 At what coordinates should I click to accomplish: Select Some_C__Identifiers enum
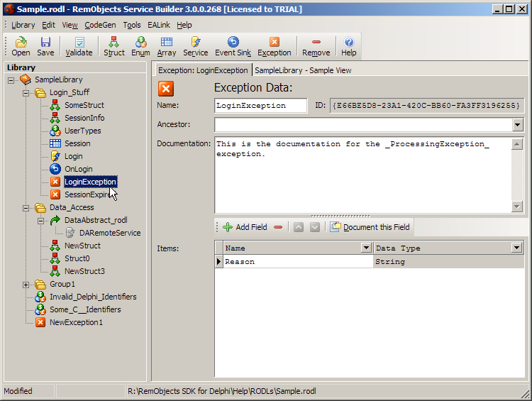[x=85, y=309]
